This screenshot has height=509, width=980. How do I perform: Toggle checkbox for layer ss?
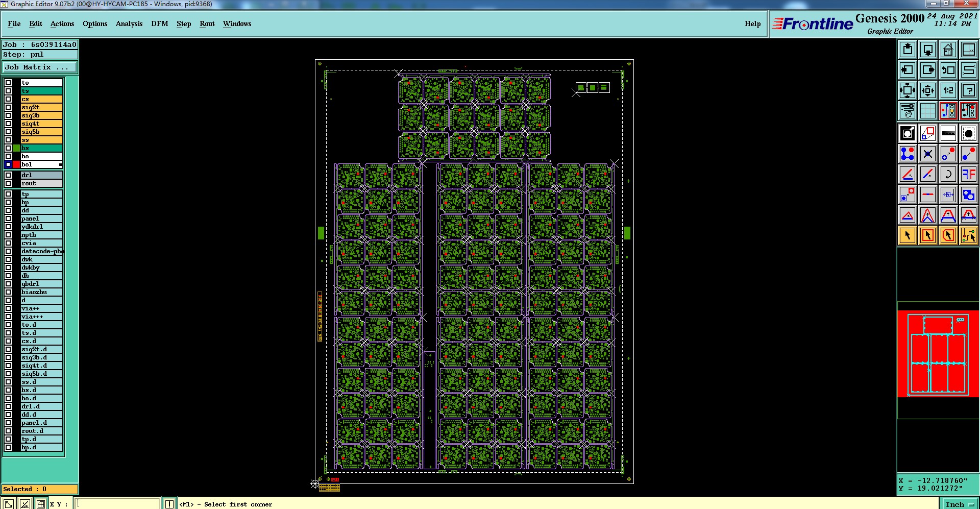pos(8,140)
